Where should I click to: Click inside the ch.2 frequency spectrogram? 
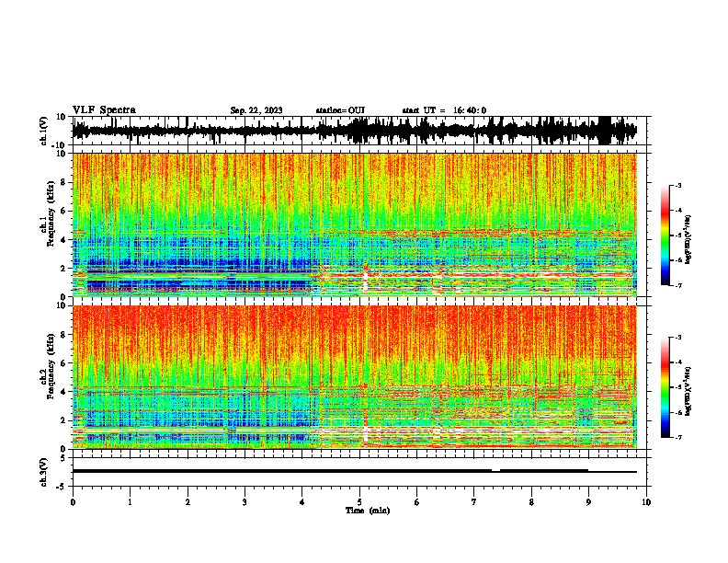tap(361, 377)
